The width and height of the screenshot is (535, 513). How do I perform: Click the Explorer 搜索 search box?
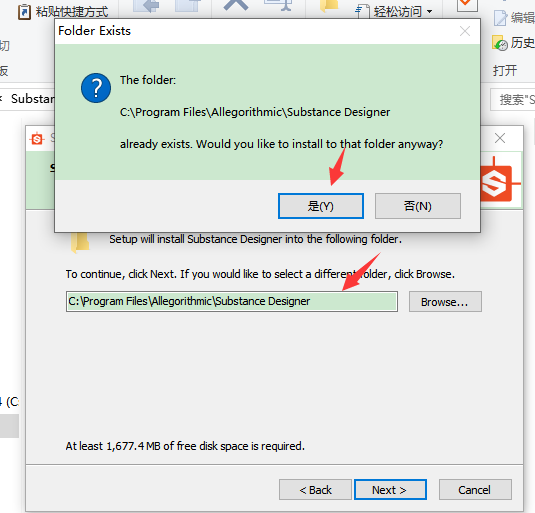pos(513,100)
